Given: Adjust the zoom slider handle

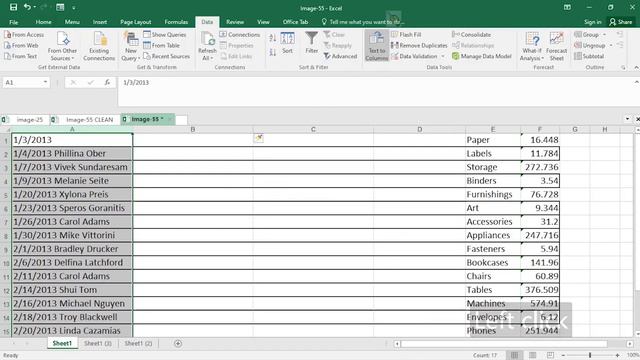Looking at the screenshot, I should [590, 355].
